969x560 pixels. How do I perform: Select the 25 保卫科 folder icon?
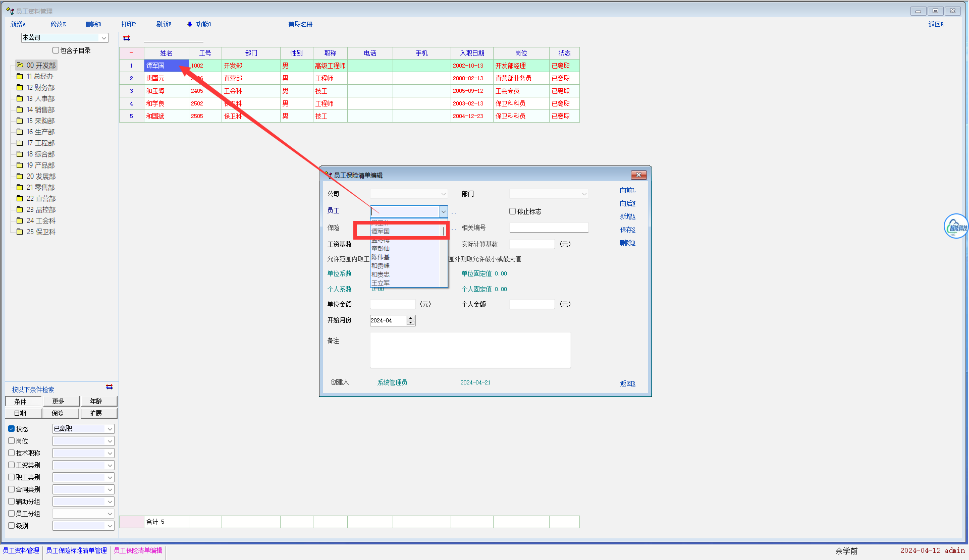pos(20,232)
